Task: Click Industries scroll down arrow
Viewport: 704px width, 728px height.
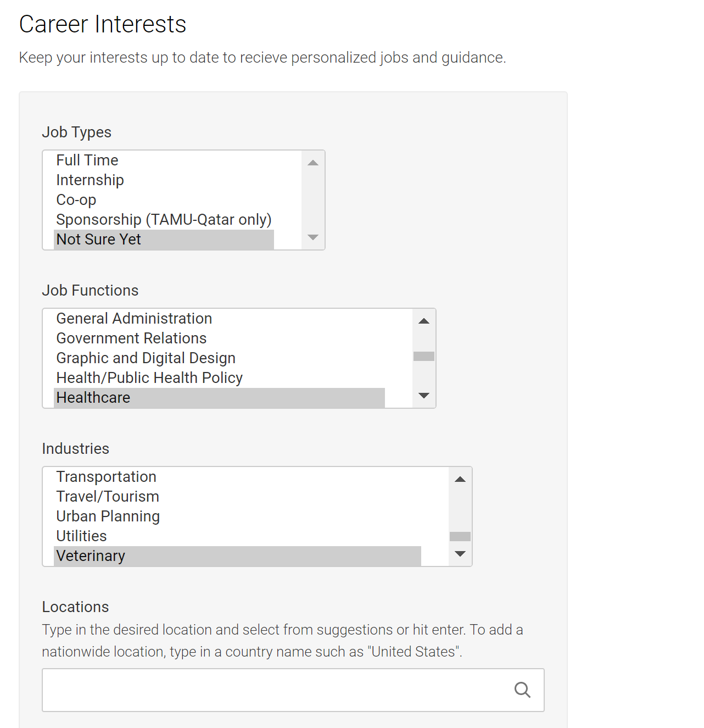Action: 460,554
